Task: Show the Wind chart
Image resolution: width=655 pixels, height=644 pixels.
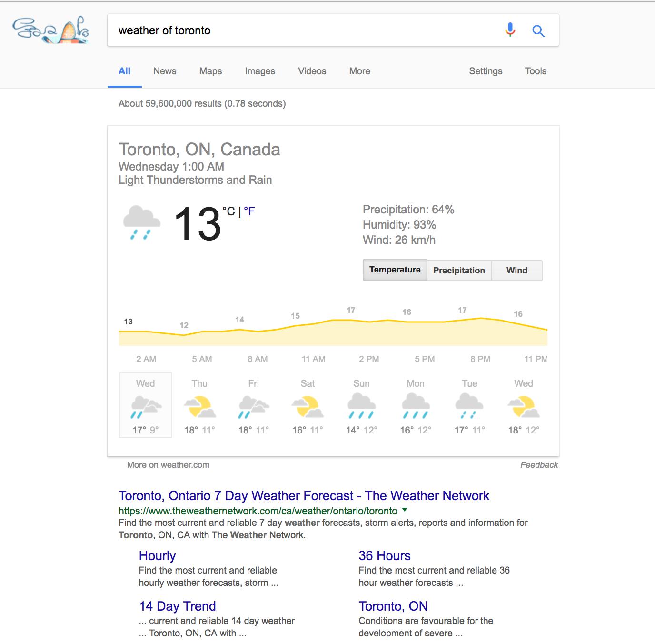Action: pos(516,271)
